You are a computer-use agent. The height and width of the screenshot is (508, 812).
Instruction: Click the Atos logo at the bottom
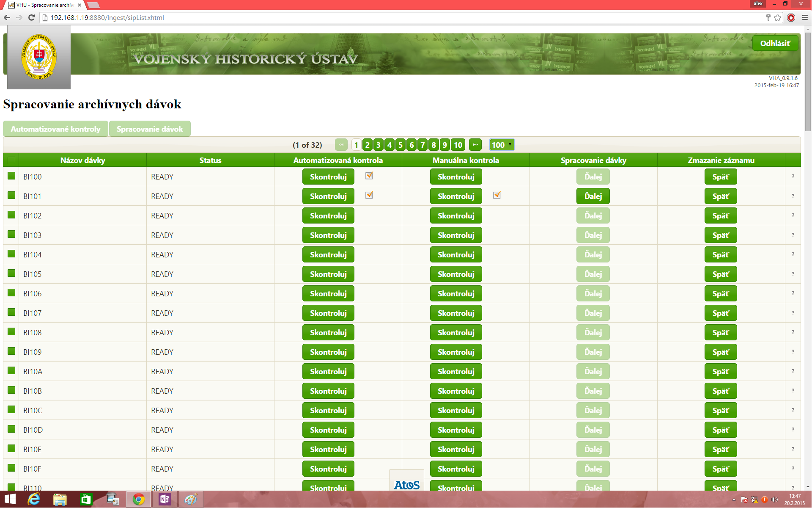pos(406,484)
